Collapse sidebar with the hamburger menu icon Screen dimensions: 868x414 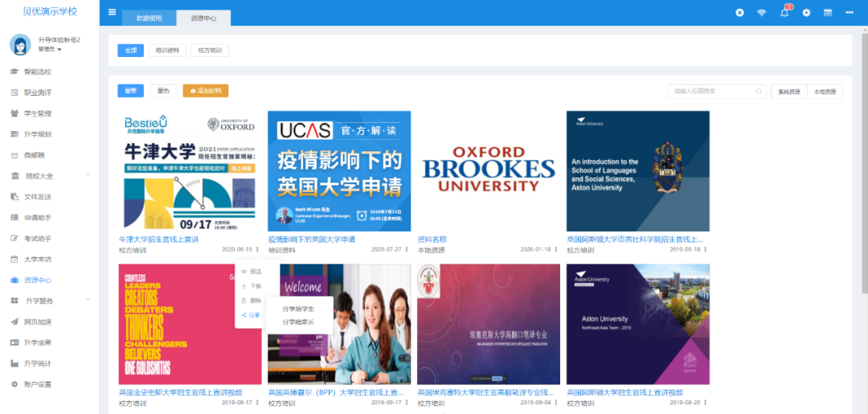(x=112, y=13)
